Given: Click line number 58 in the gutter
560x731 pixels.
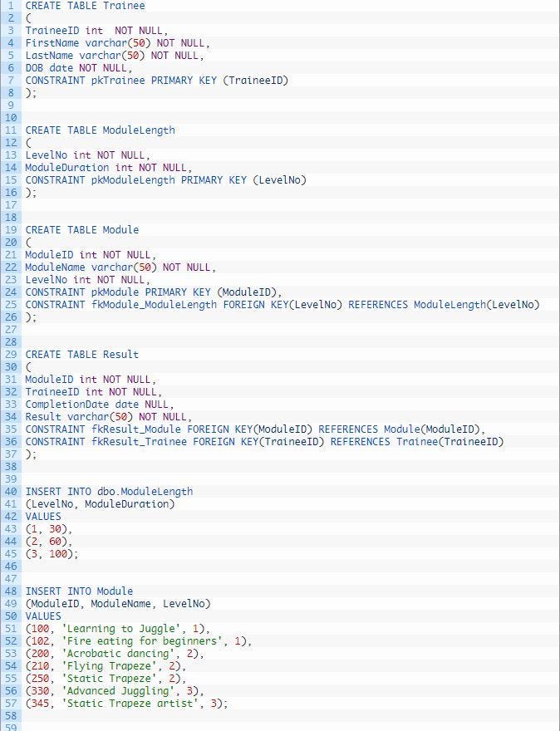Looking at the screenshot, I should [11, 715].
